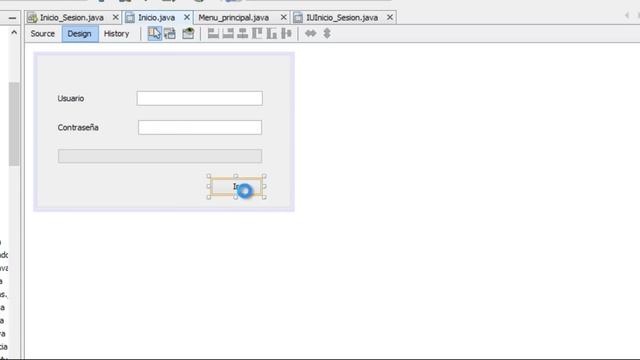Select the button in the form design
640x360 pixels.
[236, 187]
